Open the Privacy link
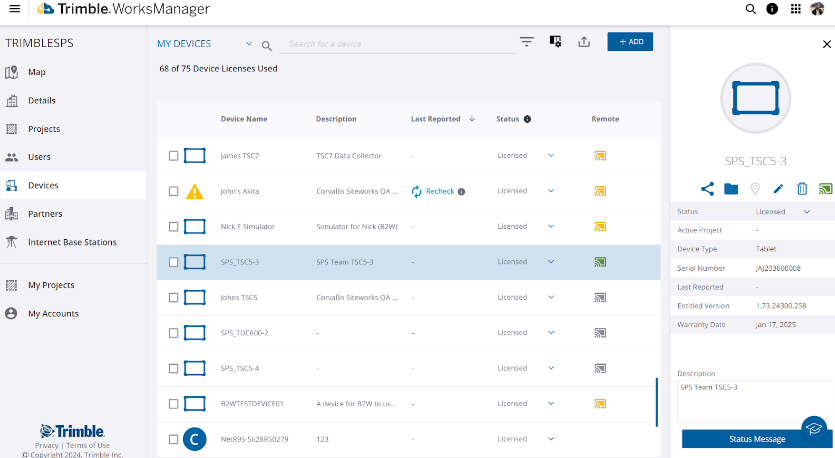 [46, 445]
